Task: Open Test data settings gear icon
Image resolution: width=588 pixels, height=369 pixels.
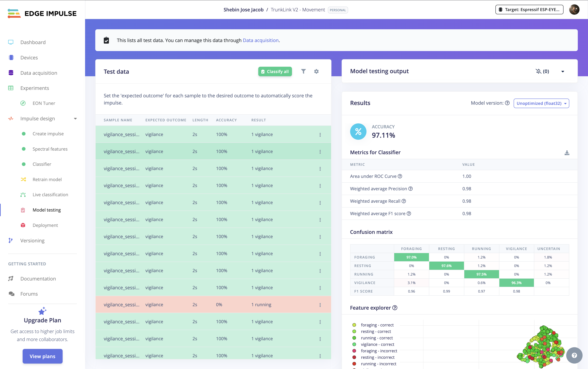Action: point(316,71)
